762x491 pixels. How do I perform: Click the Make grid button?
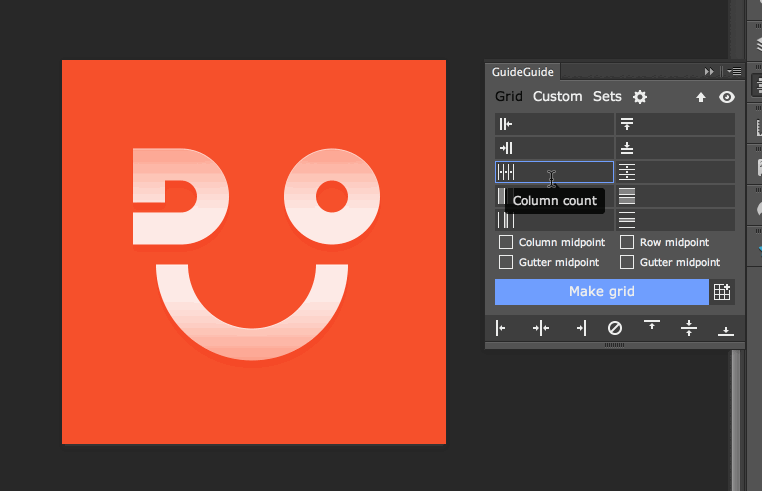[602, 292]
